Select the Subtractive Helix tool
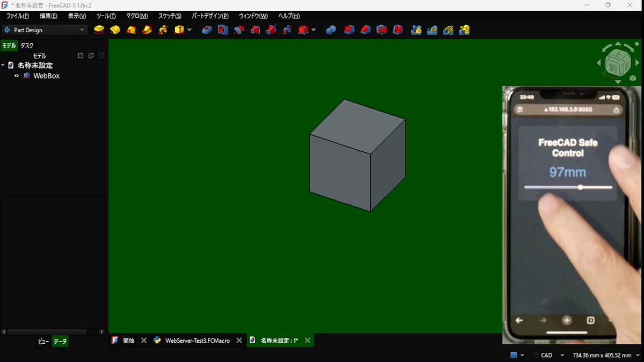 pyautogui.click(x=287, y=30)
